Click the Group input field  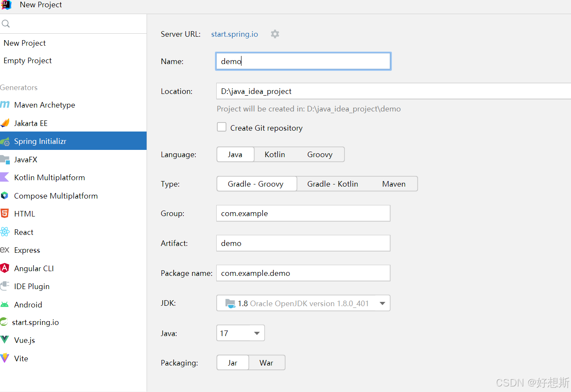303,213
